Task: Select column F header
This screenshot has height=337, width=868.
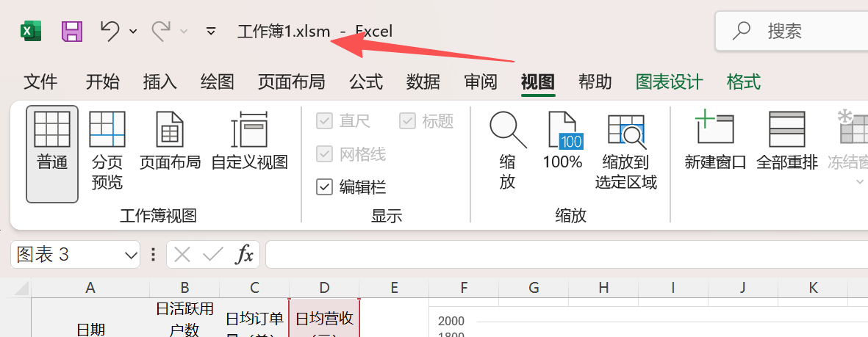Action: click(x=464, y=287)
